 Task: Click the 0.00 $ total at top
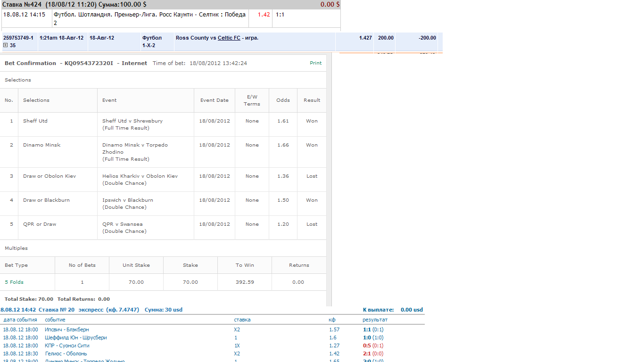(x=330, y=4)
